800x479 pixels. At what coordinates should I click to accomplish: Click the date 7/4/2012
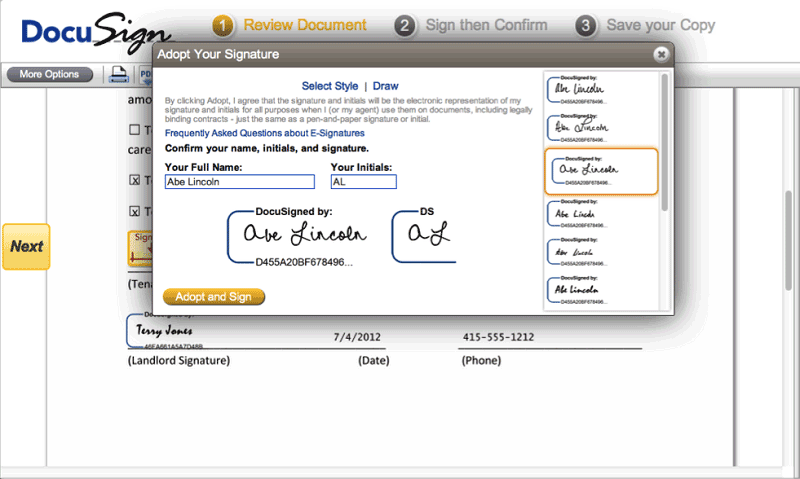(x=357, y=337)
